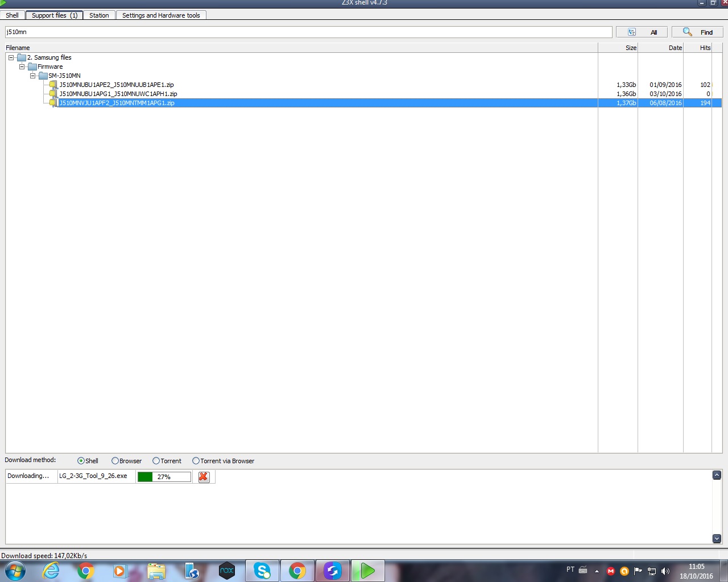Viewport: 728px width, 582px height.
Task: Select J510MNVJU1APF2_J510MNTMM1APG1.zip file
Action: pyautogui.click(x=117, y=103)
